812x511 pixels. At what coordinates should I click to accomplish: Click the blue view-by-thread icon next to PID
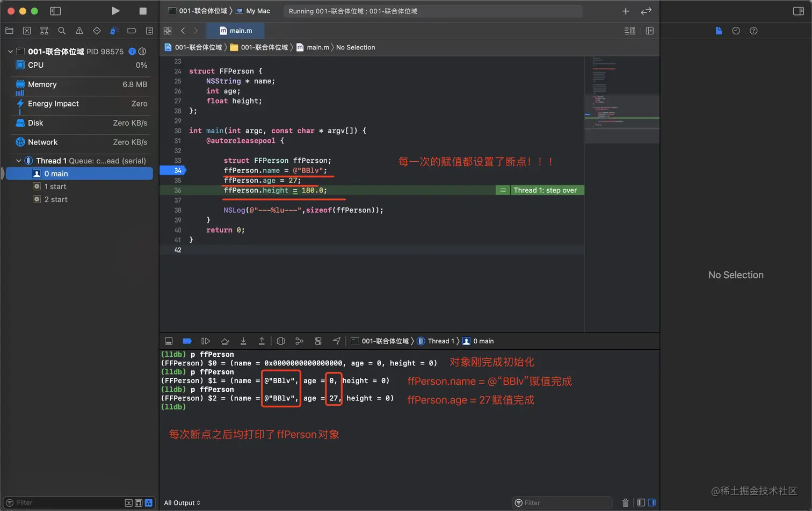[132, 52]
